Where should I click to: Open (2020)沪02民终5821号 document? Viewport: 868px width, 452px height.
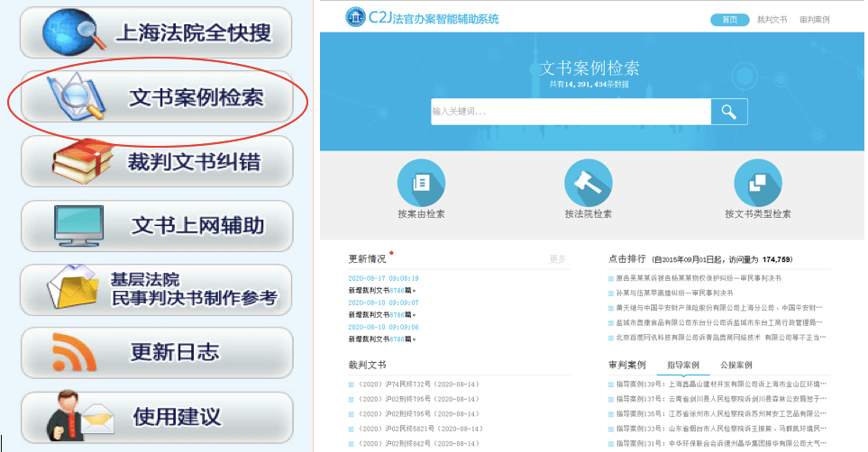pyautogui.click(x=421, y=429)
